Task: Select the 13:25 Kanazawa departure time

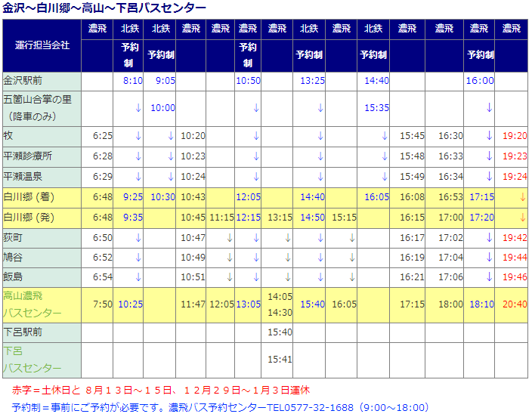Action: point(312,81)
